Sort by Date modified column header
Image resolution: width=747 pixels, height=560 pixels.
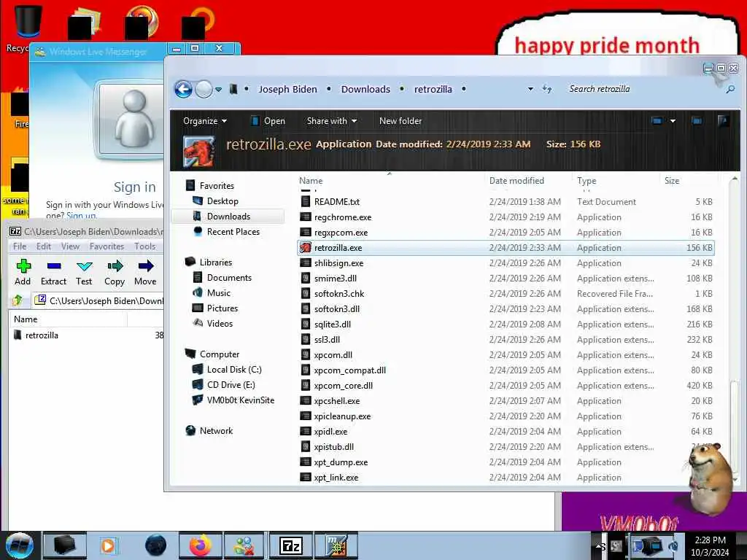516,181
